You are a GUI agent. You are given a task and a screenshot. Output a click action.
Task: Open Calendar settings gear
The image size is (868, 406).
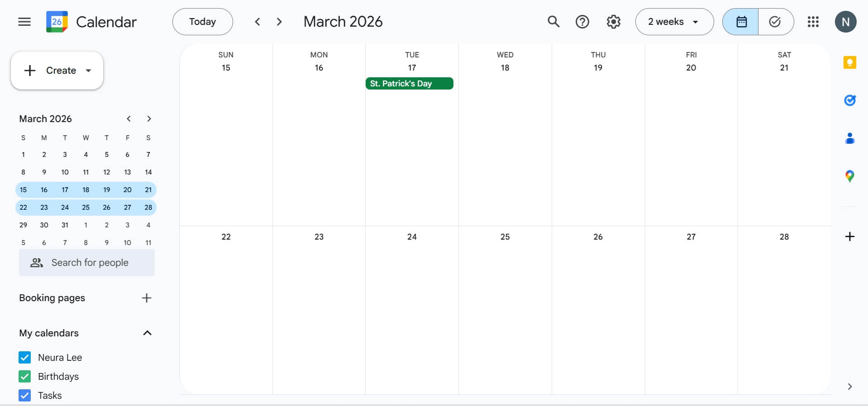(x=613, y=21)
